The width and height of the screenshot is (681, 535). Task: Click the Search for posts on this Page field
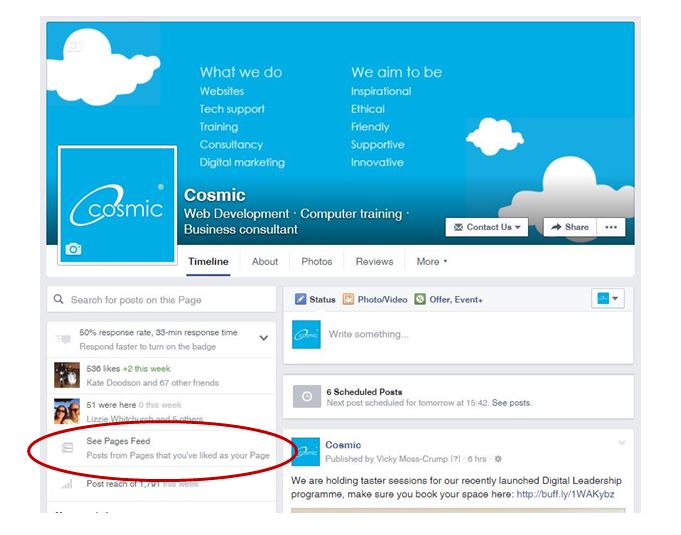[161, 299]
